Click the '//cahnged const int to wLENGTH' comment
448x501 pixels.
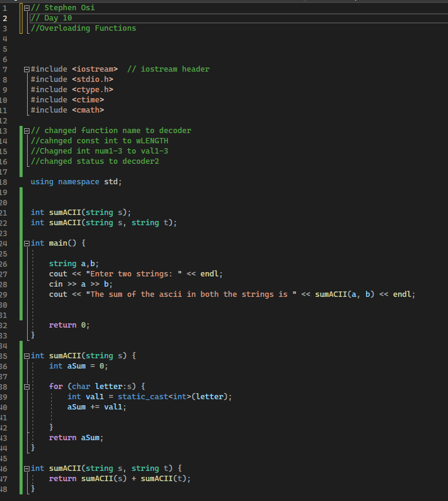click(x=99, y=140)
